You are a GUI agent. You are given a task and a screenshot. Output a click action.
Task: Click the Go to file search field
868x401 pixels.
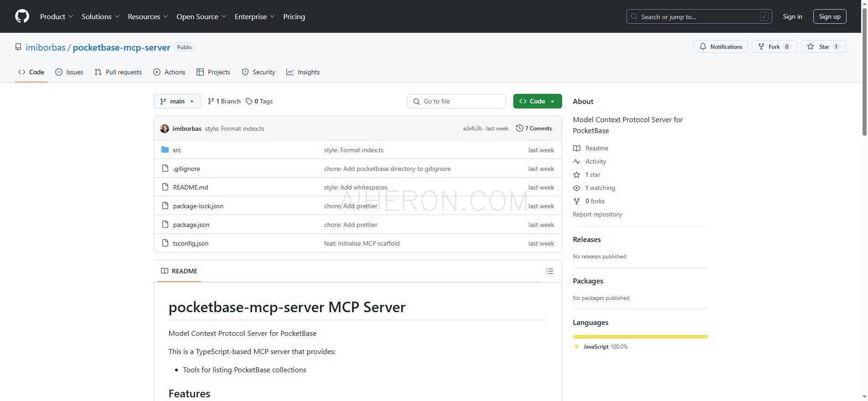coord(456,101)
